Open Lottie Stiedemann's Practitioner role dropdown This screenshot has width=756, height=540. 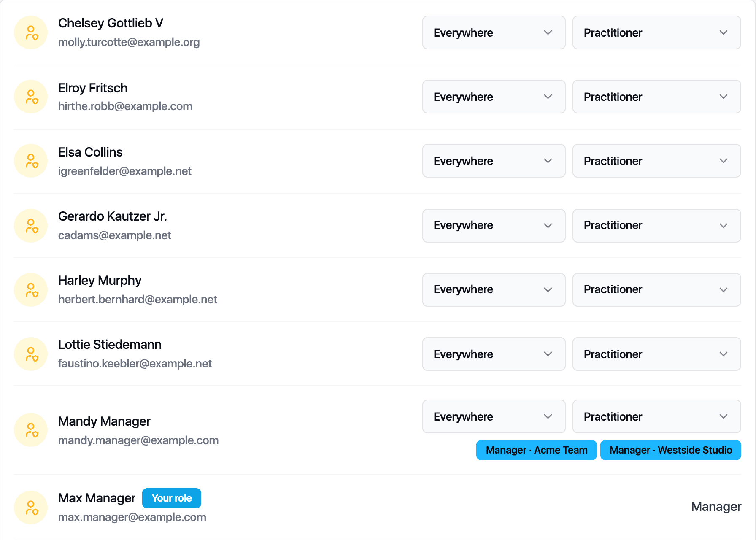(x=656, y=354)
